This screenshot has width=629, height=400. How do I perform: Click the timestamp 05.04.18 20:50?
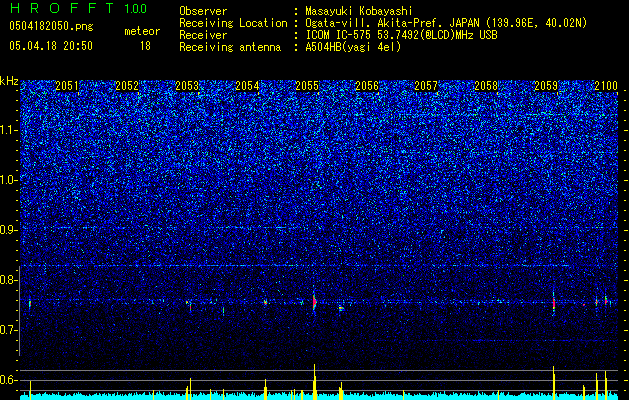click(x=51, y=46)
